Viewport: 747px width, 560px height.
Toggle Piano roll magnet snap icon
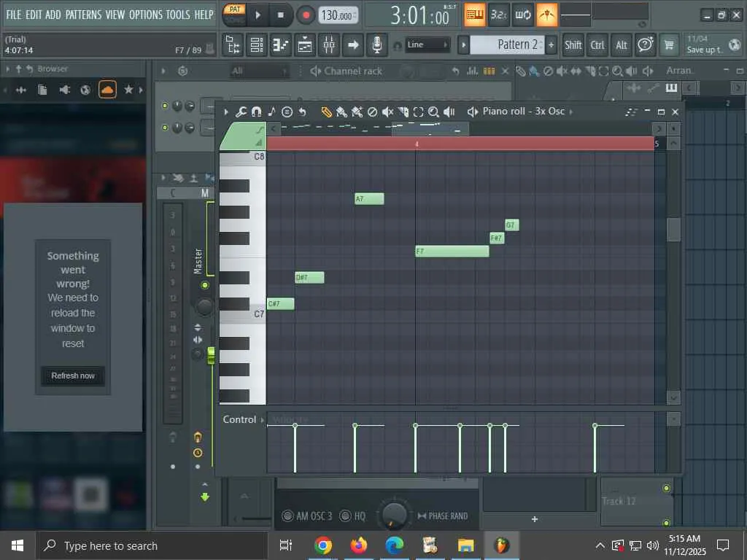[256, 112]
